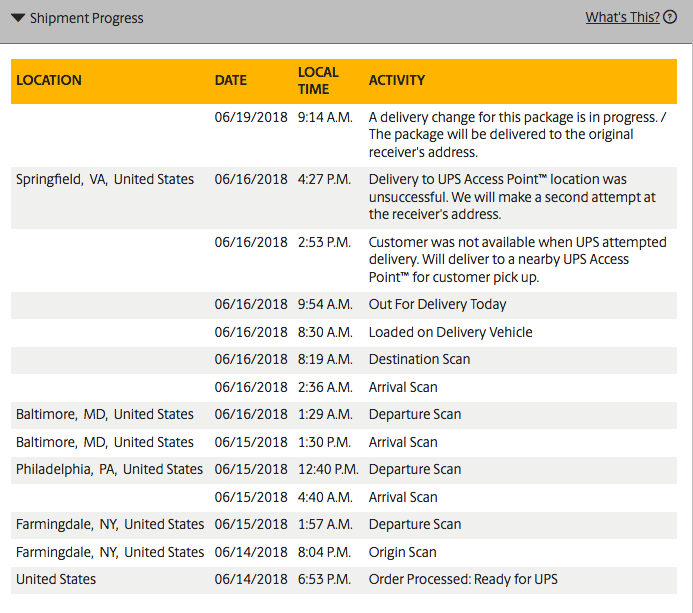Click the Access Point delivery unsuccessful message
The width and height of the screenshot is (693, 613).
pyautogui.click(x=510, y=196)
